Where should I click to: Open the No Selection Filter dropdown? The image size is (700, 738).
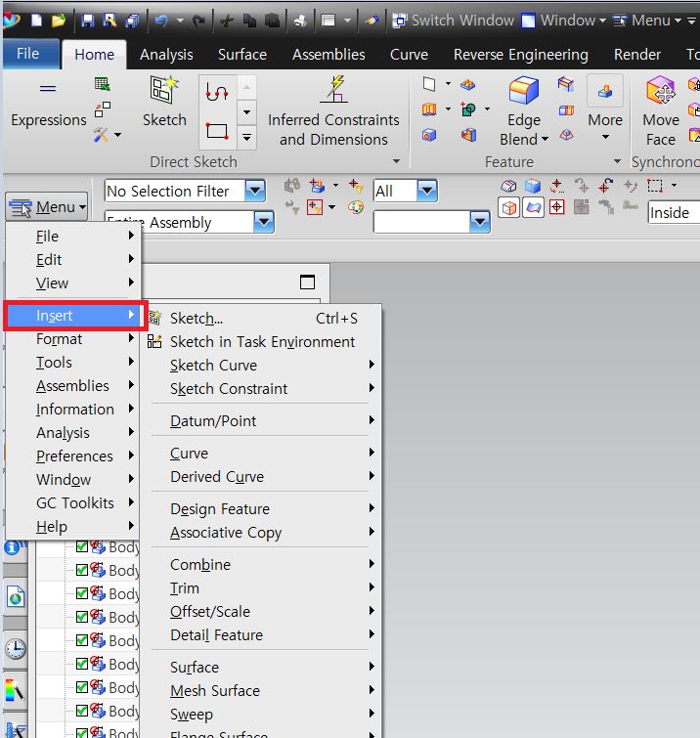[255, 191]
